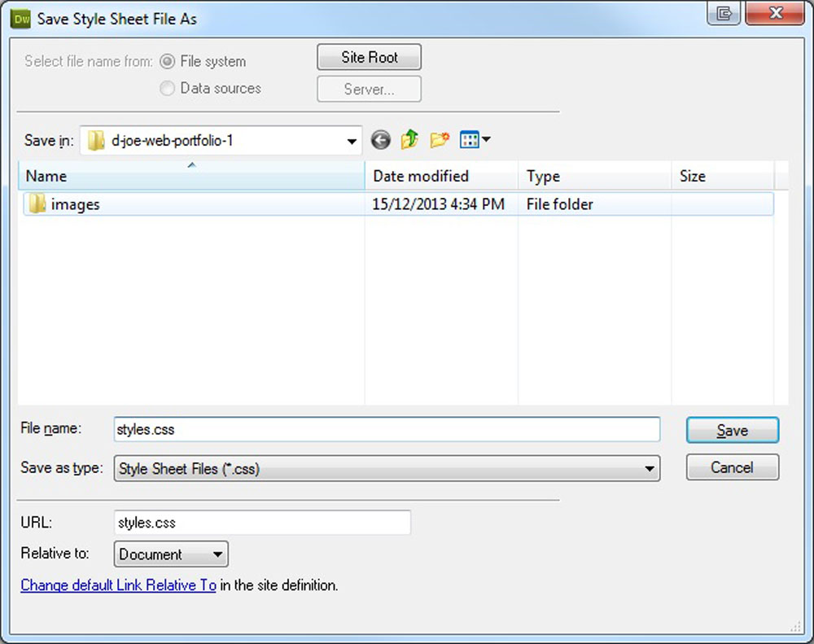Go up one folder level icon
The image size is (814, 644).
pos(409,141)
